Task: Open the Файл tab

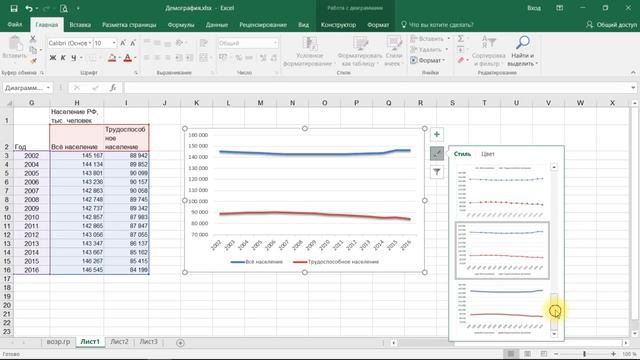Action: 15,24
